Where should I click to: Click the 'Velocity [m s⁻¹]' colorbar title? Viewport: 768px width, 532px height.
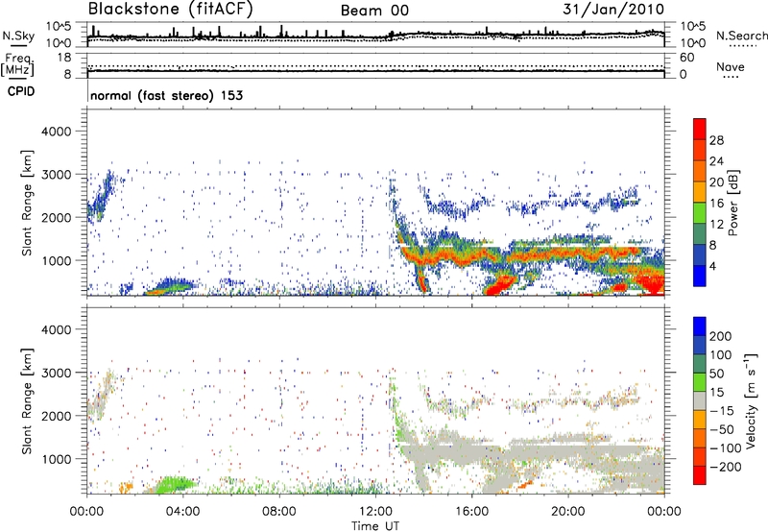(x=751, y=400)
